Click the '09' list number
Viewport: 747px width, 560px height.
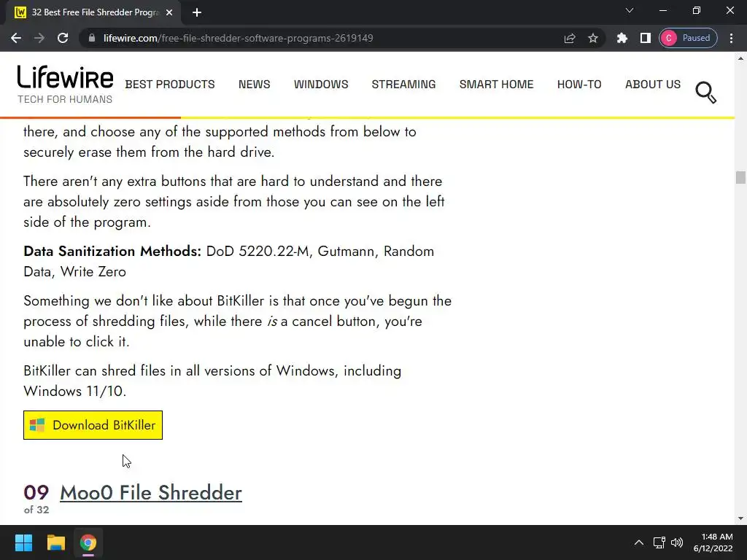click(36, 493)
